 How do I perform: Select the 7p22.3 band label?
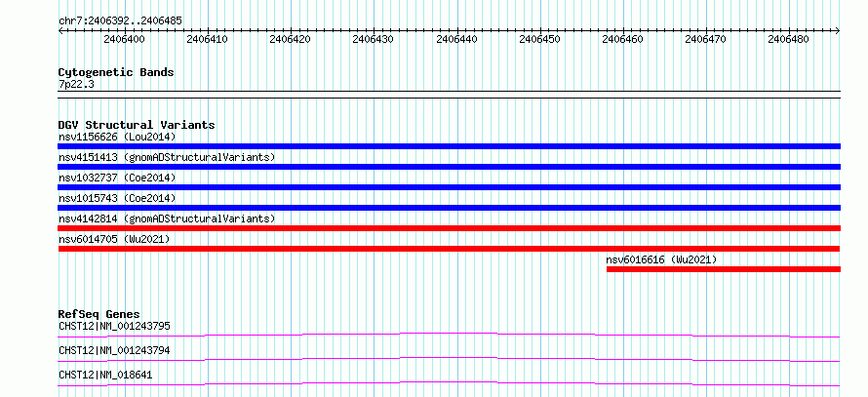pos(74,84)
